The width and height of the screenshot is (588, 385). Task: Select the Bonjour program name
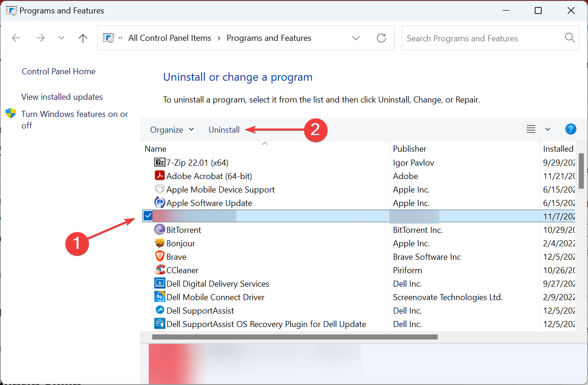coord(181,243)
